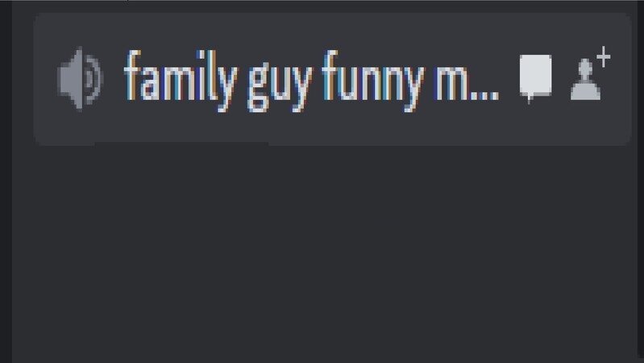Screen dimensions: 644x363
Task: Click the voice channel speaker icon
Action: pyautogui.click(x=80, y=78)
